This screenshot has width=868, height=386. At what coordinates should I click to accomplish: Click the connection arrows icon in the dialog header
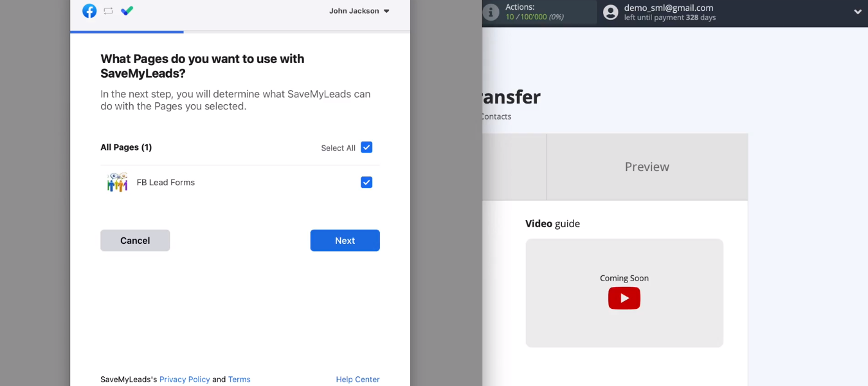108,11
